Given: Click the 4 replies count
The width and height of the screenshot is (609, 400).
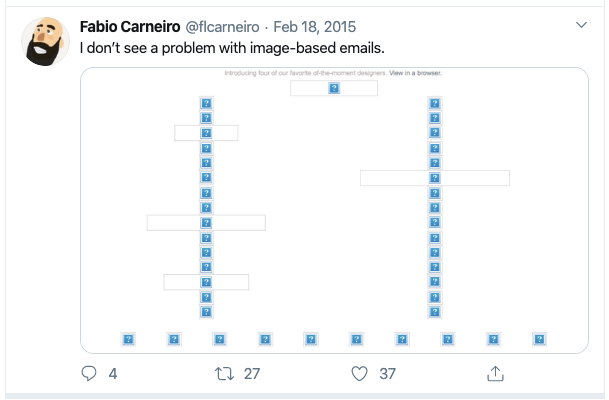Looking at the screenshot, I should [x=113, y=374].
